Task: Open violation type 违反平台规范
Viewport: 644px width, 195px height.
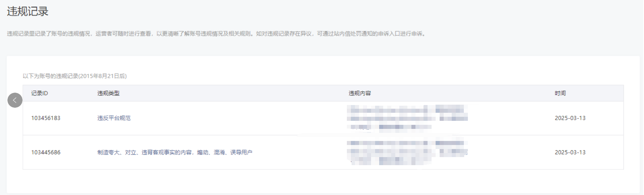Action: (114, 118)
